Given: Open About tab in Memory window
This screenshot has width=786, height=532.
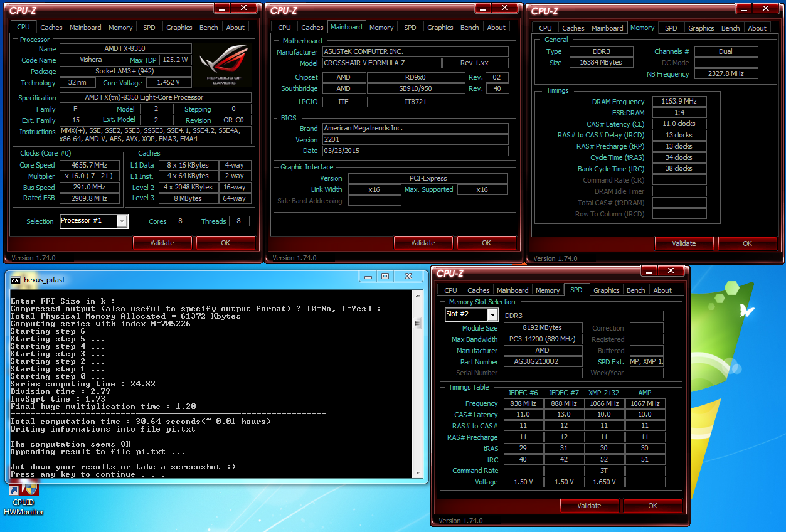Looking at the screenshot, I should (757, 28).
